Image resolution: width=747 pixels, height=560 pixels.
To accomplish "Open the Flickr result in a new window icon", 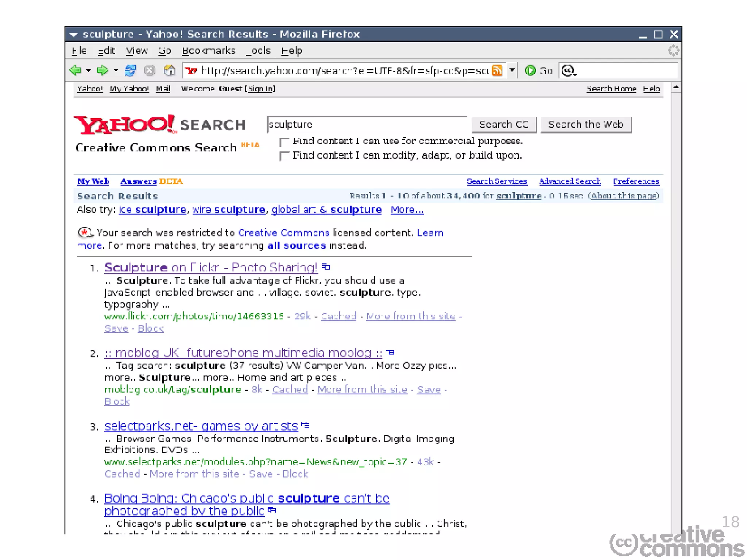I will (326, 267).
